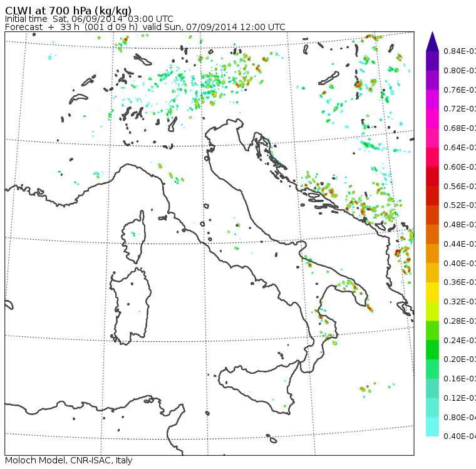Click the 0.28E-03 legend label
This screenshot has width=476, height=469.
coord(459,321)
